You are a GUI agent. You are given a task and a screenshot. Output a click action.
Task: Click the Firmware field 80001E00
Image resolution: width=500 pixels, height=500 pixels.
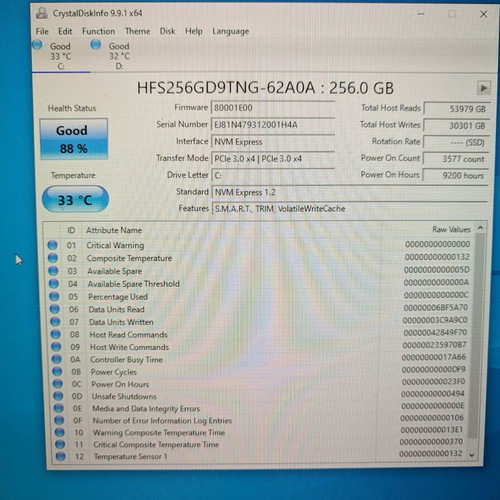coord(273,108)
